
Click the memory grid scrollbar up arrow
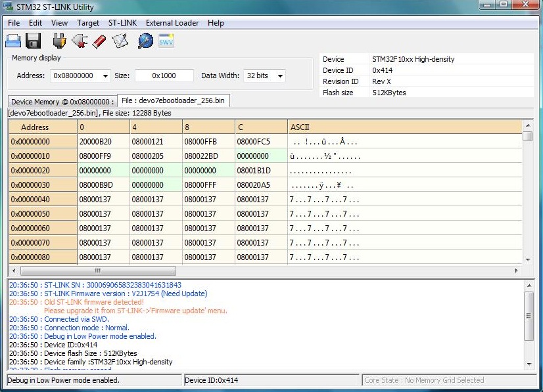(x=528, y=125)
